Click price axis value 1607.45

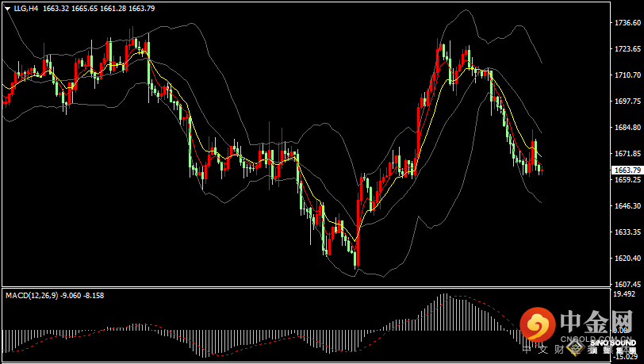(x=627, y=284)
